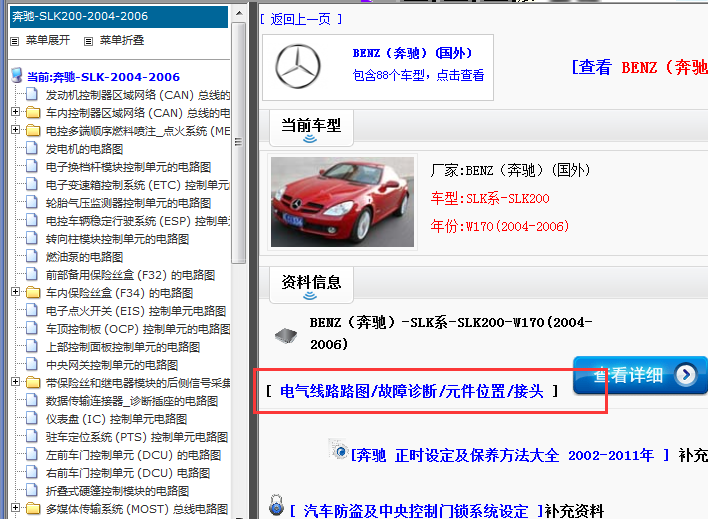Image resolution: width=708 pixels, height=519 pixels.
Task: Click the 当前:奔驰-SLK-2004-2006 root node text
Action: (103, 77)
